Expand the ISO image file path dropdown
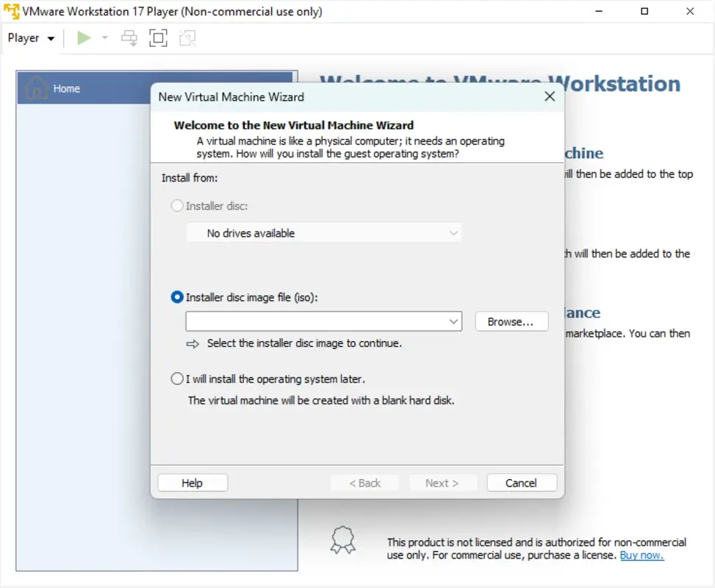The height and width of the screenshot is (588, 715). pyautogui.click(x=454, y=321)
